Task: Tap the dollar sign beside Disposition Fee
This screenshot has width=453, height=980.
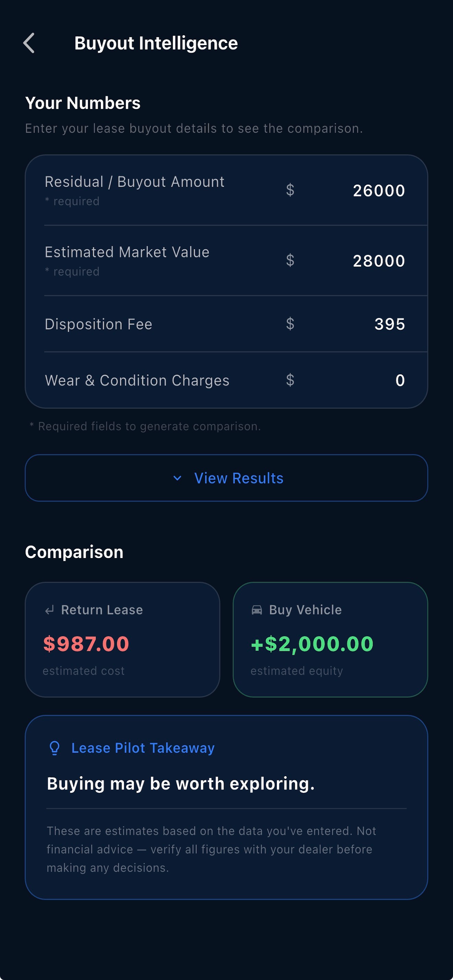Action: coord(290,324)
